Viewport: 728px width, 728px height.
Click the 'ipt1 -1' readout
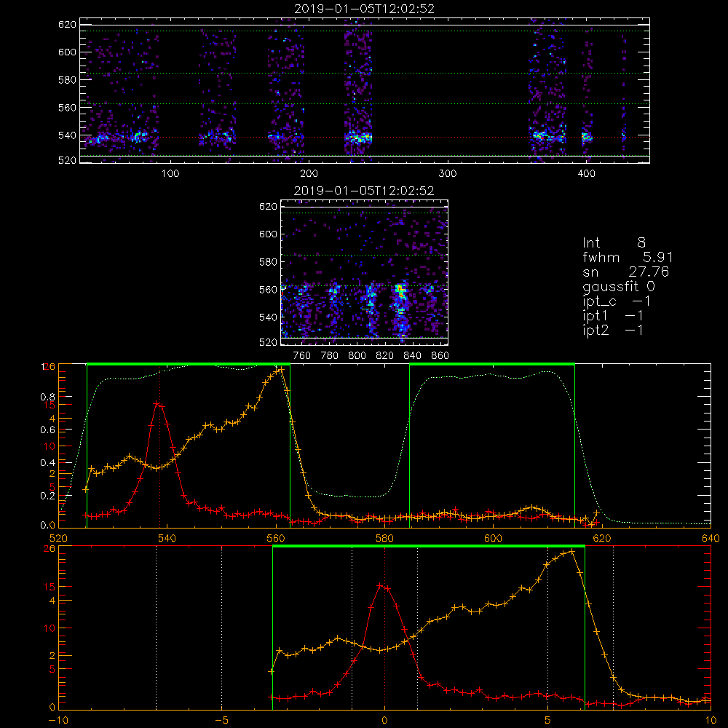pos(613,316)
